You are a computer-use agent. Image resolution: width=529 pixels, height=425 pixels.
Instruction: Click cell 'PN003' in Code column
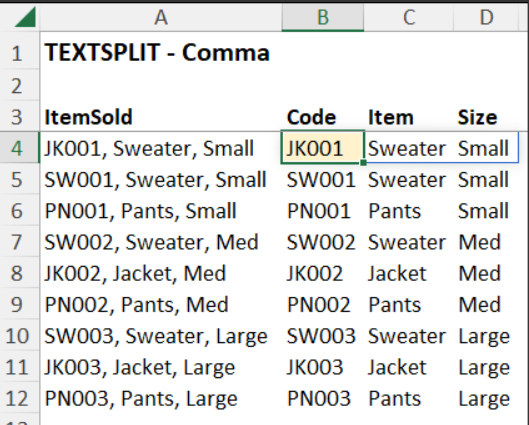click(x=323, y=398)
